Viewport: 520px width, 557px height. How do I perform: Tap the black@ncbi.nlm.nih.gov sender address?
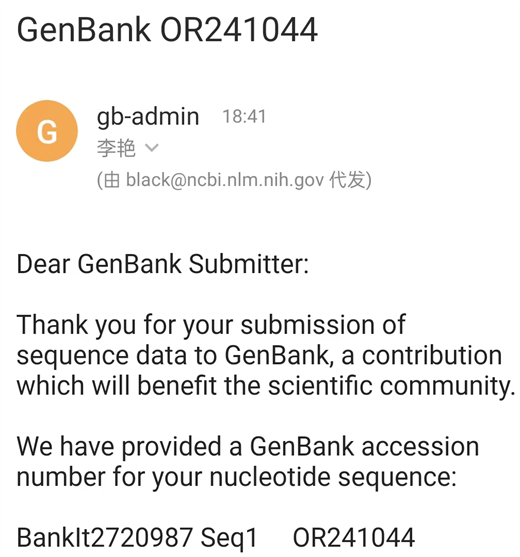point(225,180)
